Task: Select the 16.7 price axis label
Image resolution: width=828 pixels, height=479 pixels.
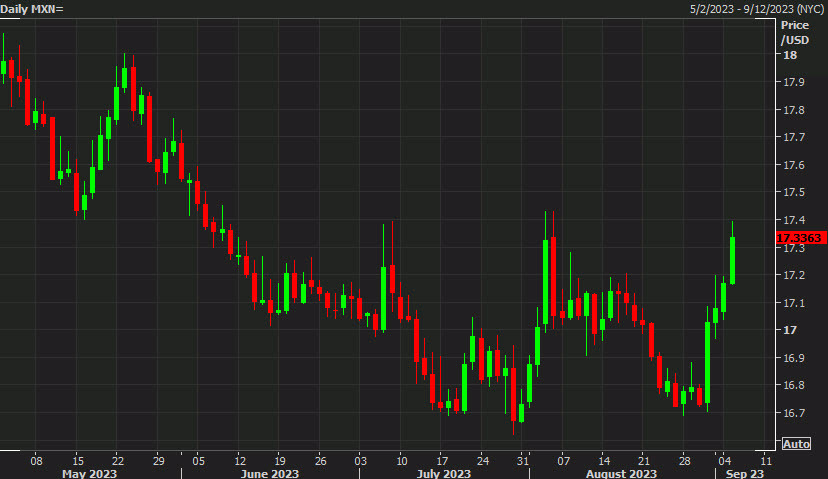Action: tap(793, 412)
